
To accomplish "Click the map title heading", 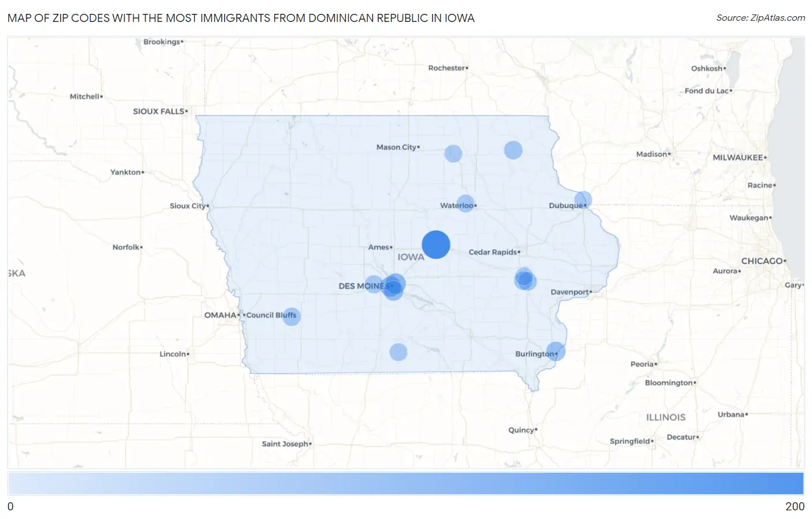I will (x=241, y=18).
